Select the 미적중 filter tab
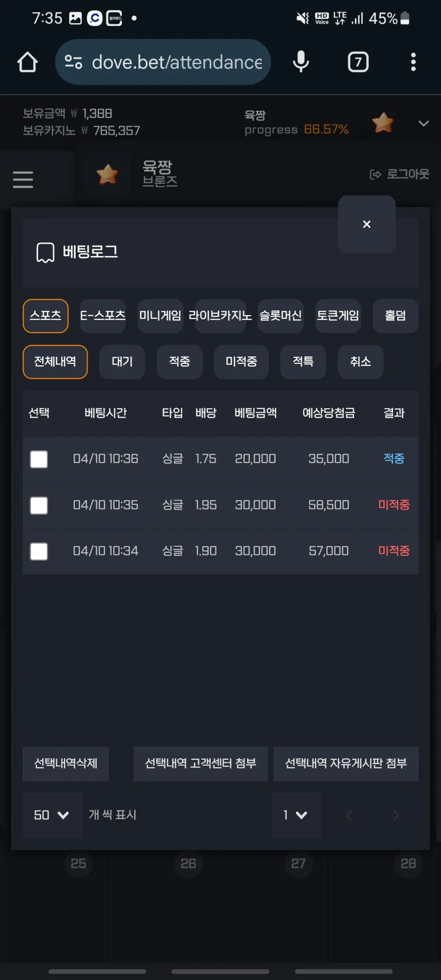 point(241,362)
